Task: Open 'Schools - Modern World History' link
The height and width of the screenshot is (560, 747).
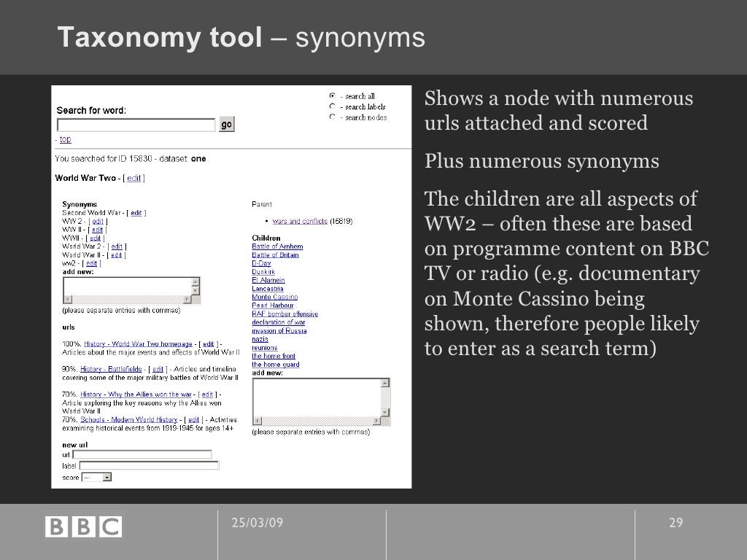Action: tap(128, 419)
